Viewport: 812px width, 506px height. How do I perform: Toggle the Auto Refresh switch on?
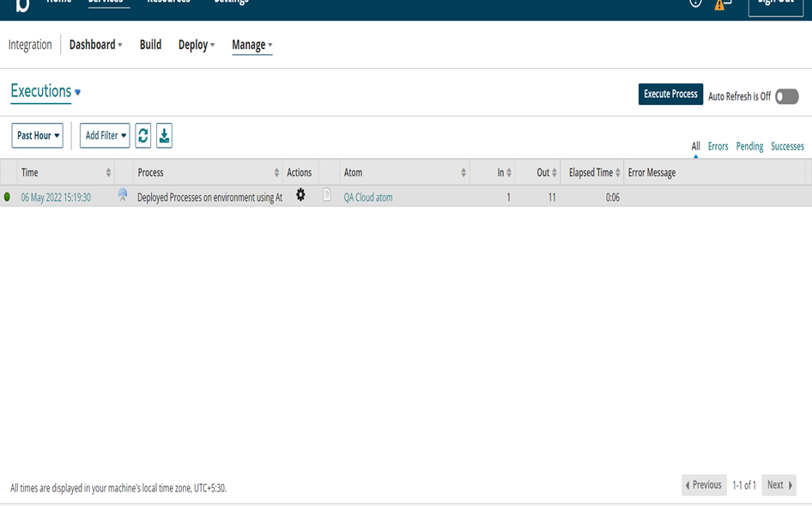(786, 96)
